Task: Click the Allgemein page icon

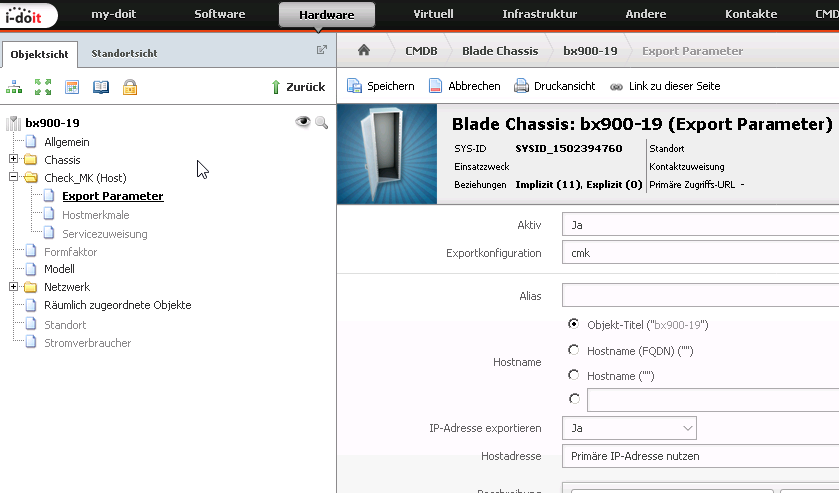Action: click(x=31, y=142)
